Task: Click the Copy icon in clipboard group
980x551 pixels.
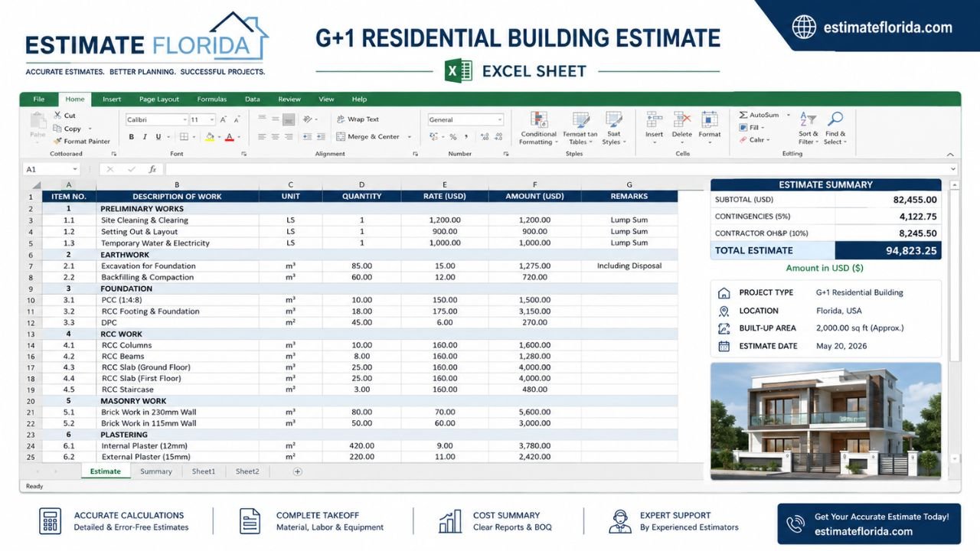Action: coord(57,129)
